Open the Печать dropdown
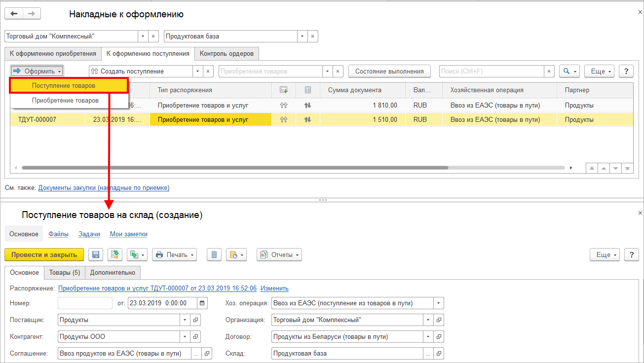This screenshot has width=644, height=363. [x=174, y=254]
